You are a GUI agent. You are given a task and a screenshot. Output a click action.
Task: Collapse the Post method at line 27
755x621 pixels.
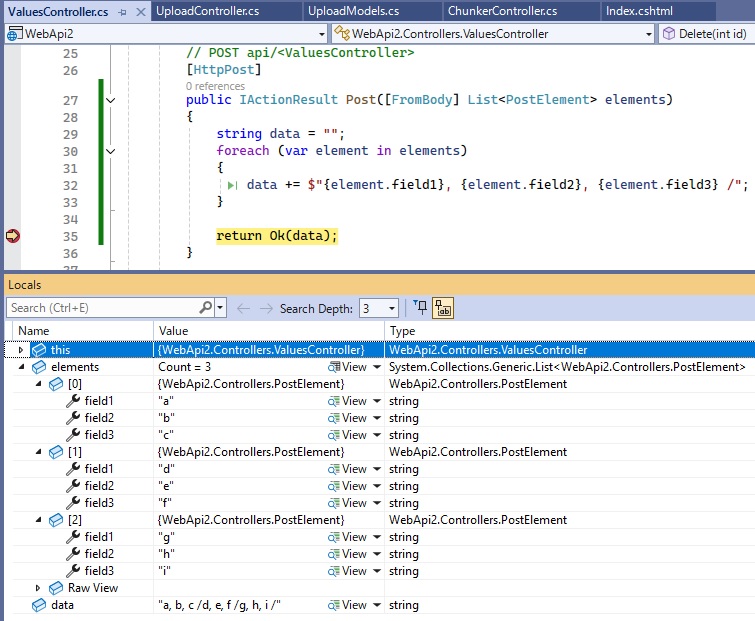point(110,100)
